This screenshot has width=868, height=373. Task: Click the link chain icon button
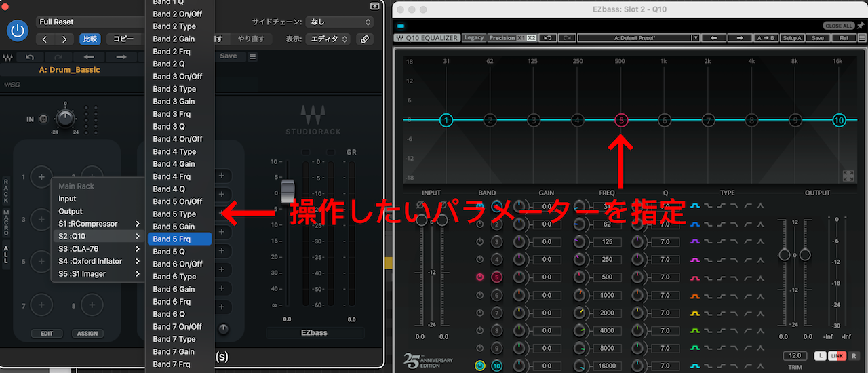click(365, 39)
